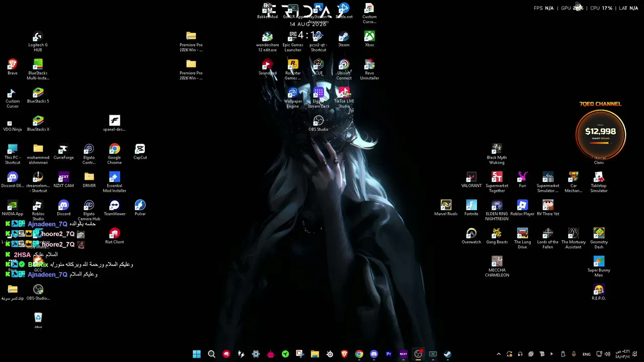Viewport: 644px width, 362px height.
Task: Select the Riot Client desktop shortcut
Action: click(114, 236)
